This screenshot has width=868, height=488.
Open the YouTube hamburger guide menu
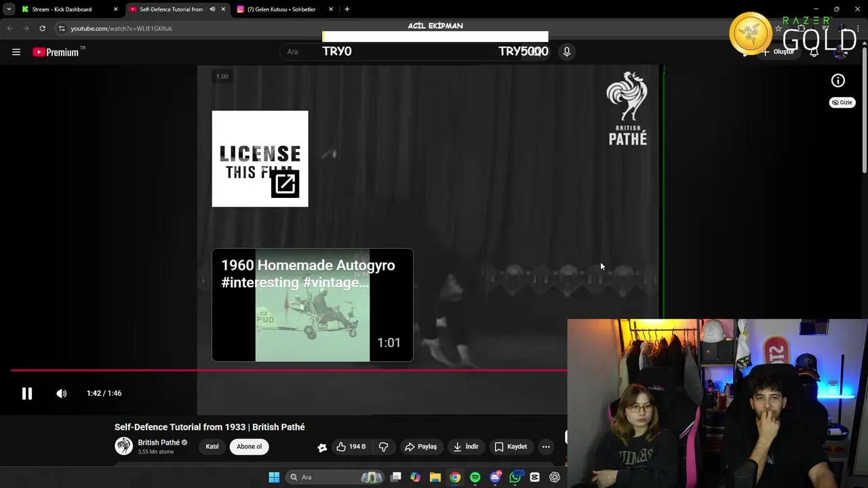tap(16, 52)
